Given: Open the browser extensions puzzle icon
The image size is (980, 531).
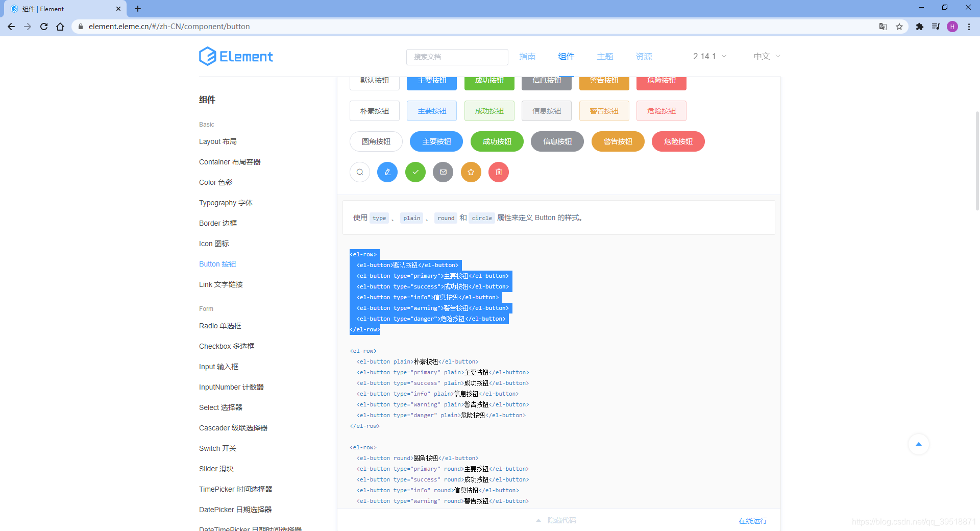Looking at the screenshot, I should point(920,27).
